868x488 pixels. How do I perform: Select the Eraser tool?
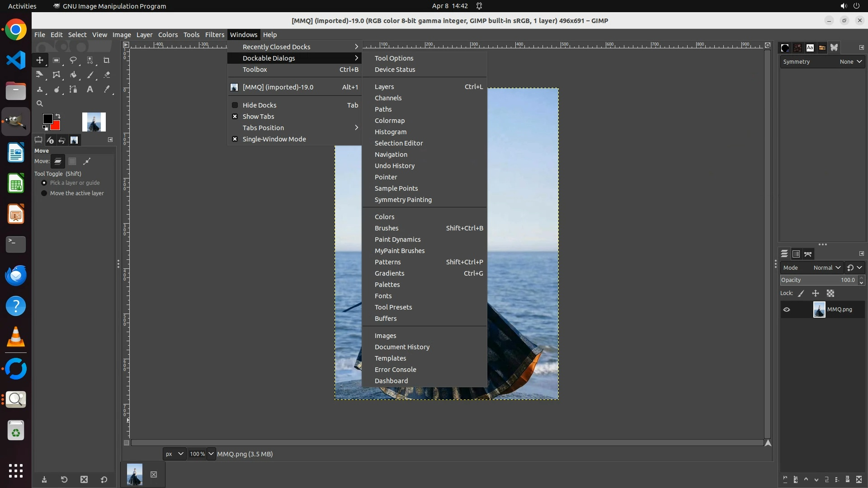click(x=107, y=75)
